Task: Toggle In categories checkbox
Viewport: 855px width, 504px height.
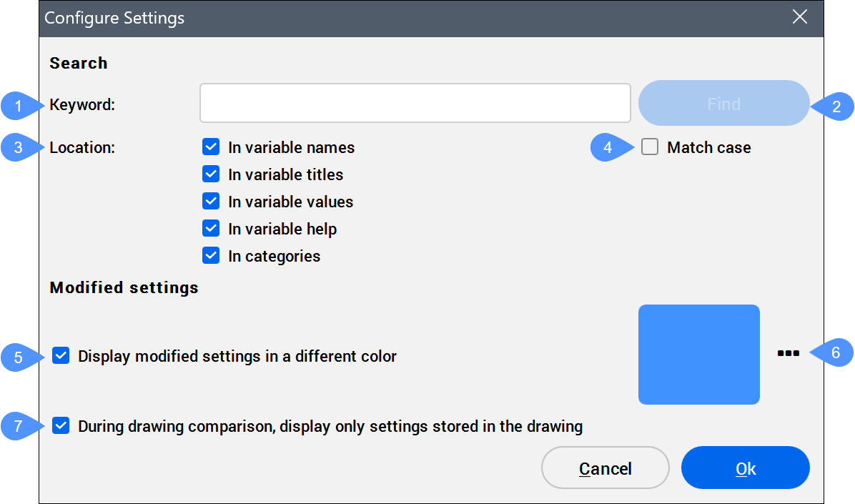Action: coord(211,256)
